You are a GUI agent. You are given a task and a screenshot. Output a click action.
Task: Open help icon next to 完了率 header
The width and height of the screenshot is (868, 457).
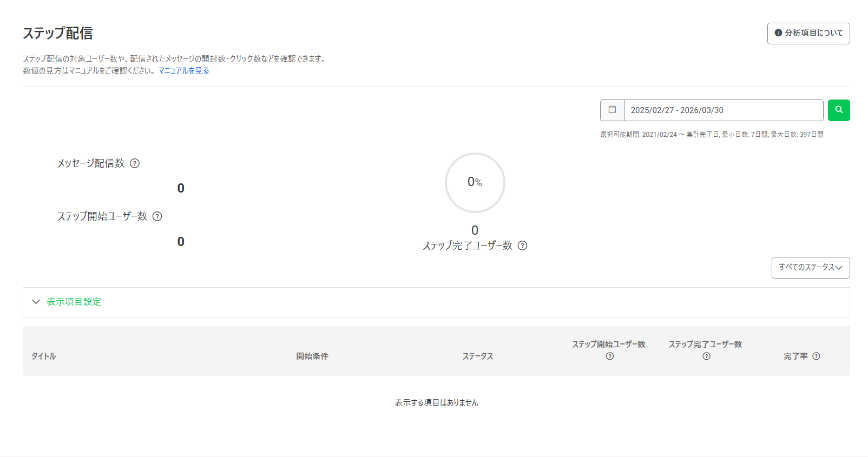[816, 356]
